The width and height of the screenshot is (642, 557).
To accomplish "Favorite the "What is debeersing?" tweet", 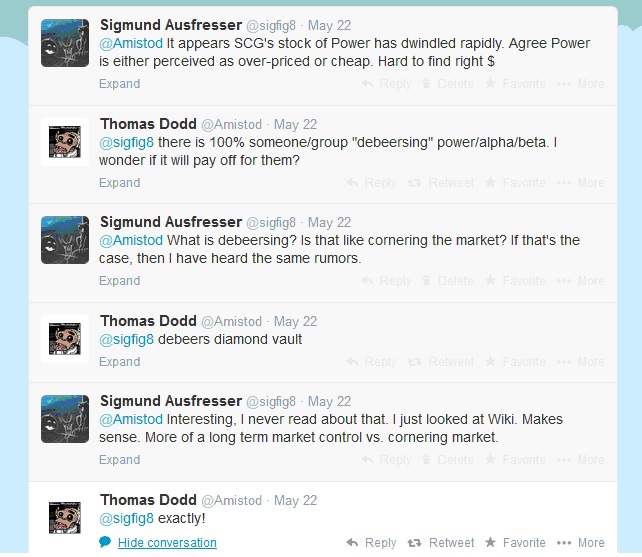I will pos(490,281).
